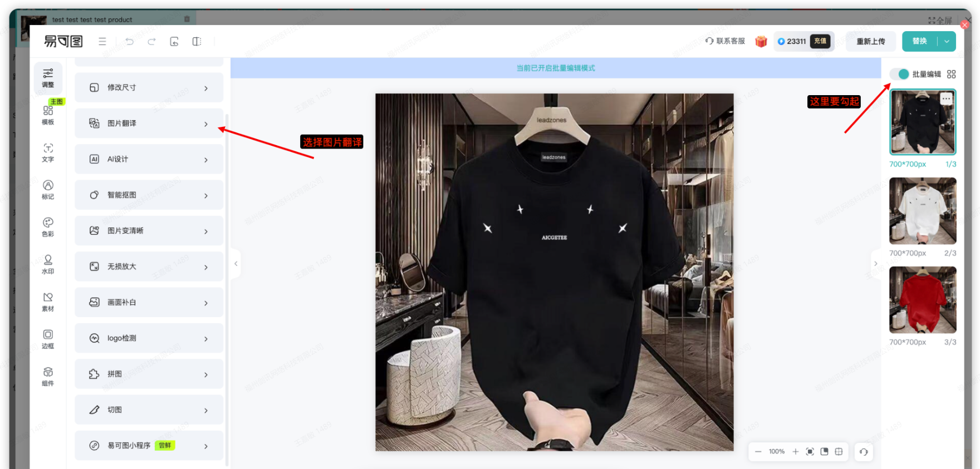Click the 替换 replace button
The image size is (980, 469).
point(920,41)
